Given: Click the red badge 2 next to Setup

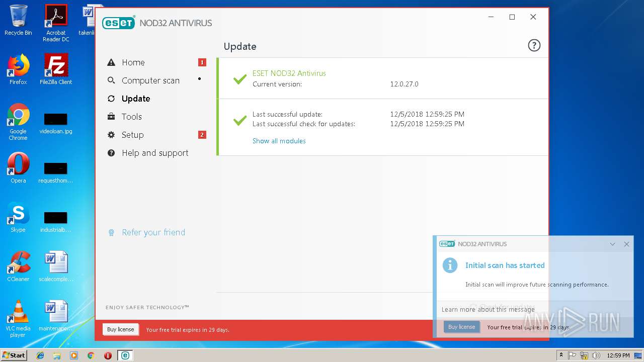Looking at the screenshot, I should [x=202, y=135].
